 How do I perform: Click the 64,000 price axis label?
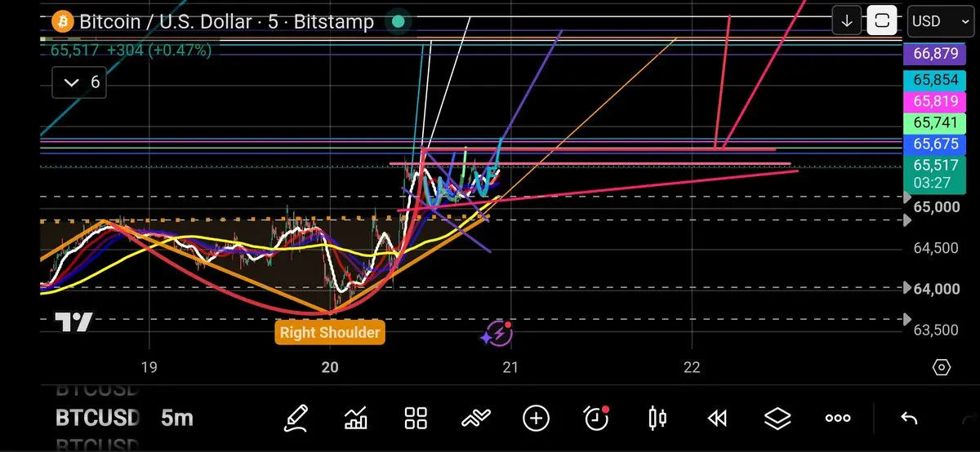coord(936,289)
